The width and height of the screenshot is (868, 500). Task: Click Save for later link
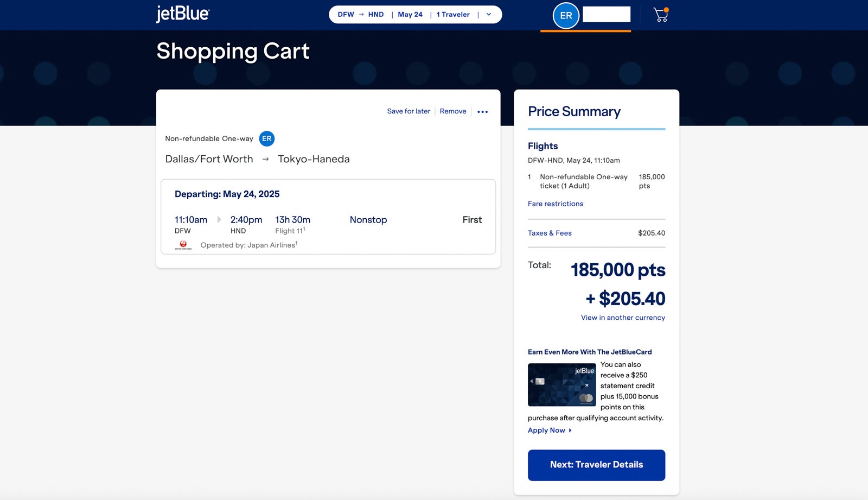pyautogui.click(x=409, y=111)
